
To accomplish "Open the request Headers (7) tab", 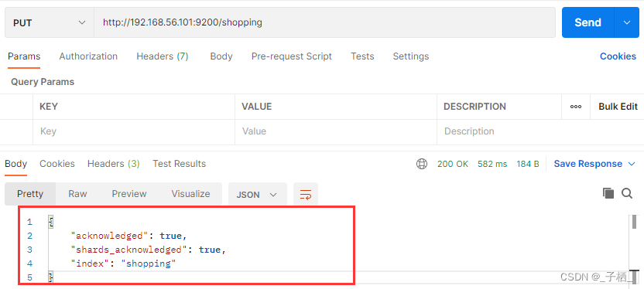I will click(x=163, y=56).
